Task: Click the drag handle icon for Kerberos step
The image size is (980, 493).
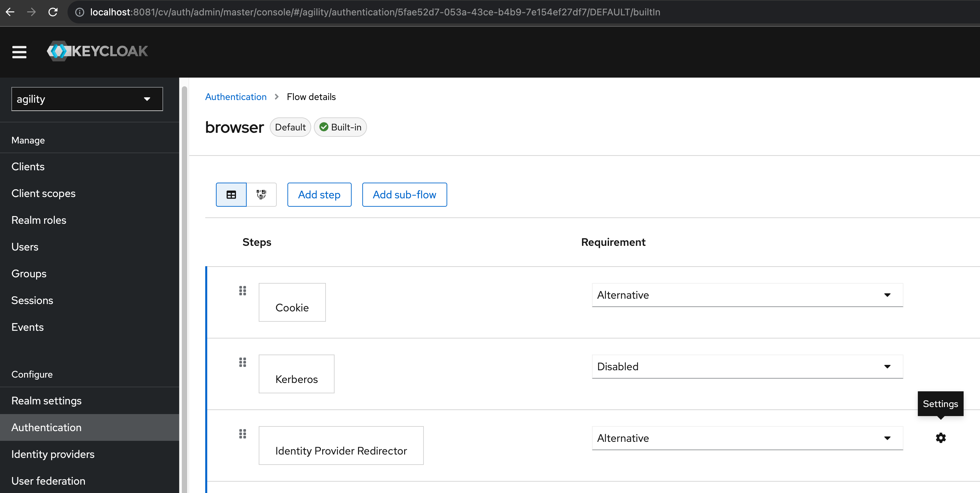Action: [242, 362]
